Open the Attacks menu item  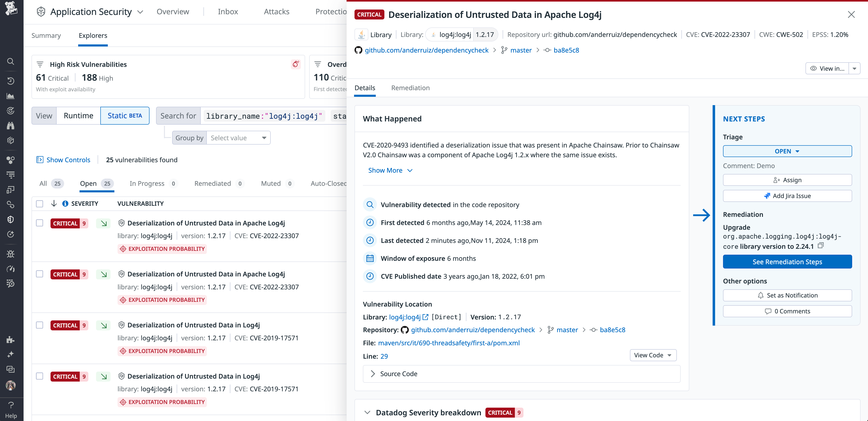click(276, 11)
